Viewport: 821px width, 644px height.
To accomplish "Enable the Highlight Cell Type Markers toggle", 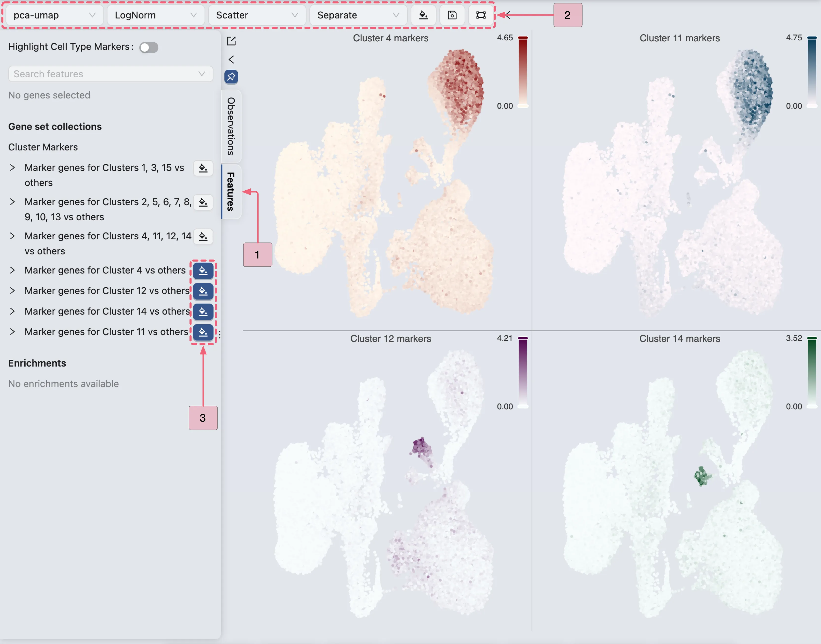I will point(149,47).
